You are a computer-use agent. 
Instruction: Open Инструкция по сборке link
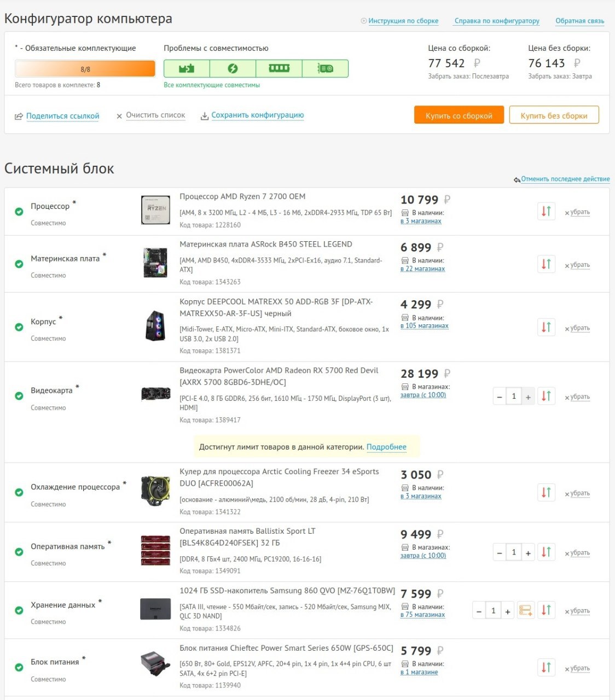click(403, 21)
